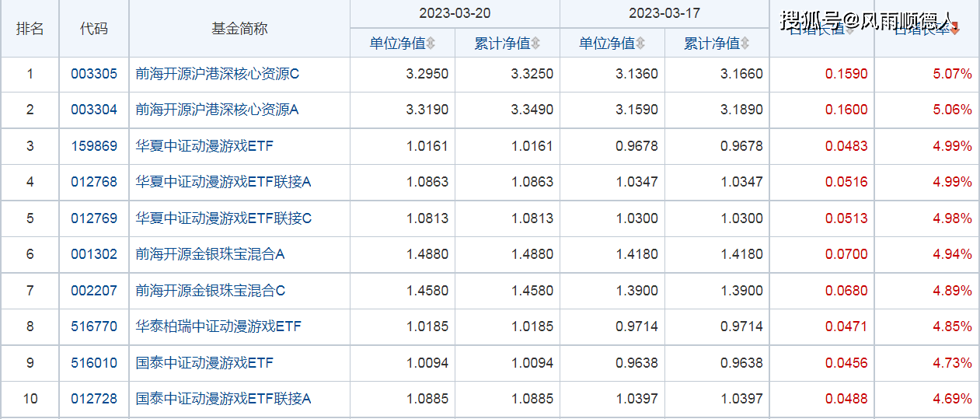Click the 基金简称 column header
The width and height of the screenshot is (980, 419).
239,29
